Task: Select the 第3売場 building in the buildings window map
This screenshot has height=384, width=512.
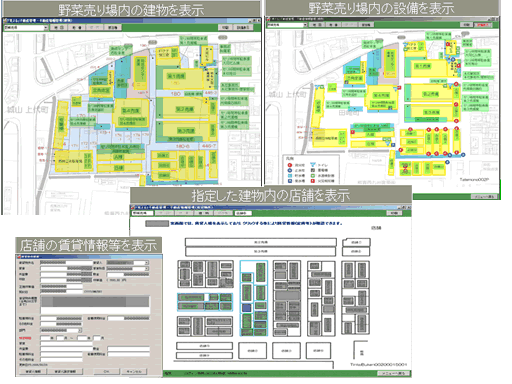Action: click(x=185, y=131)
